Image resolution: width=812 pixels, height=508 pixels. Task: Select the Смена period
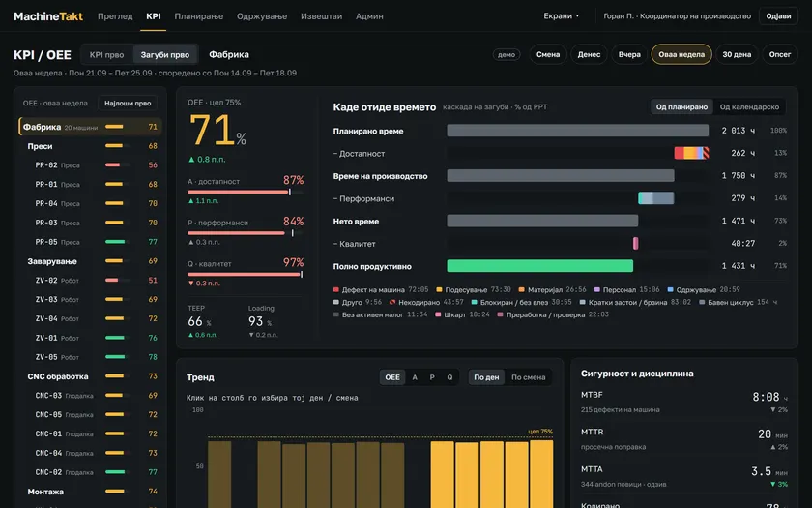pyautogui.click(x=548, y=54)
